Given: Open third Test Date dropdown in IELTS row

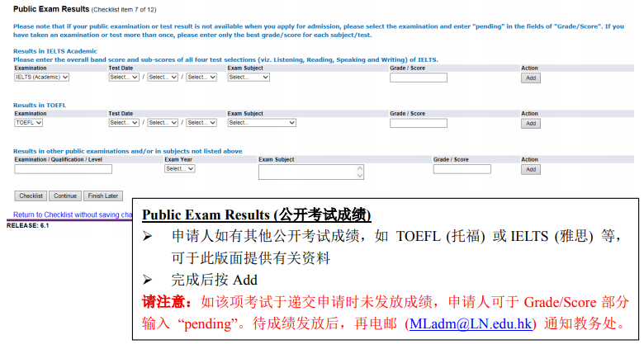Looking at the screenshot, I should coord(201,78).
